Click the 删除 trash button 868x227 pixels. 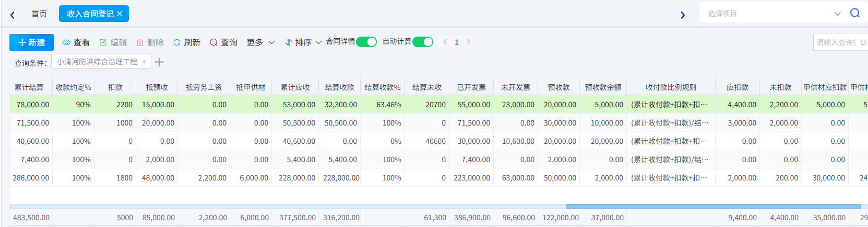point(150,42)
